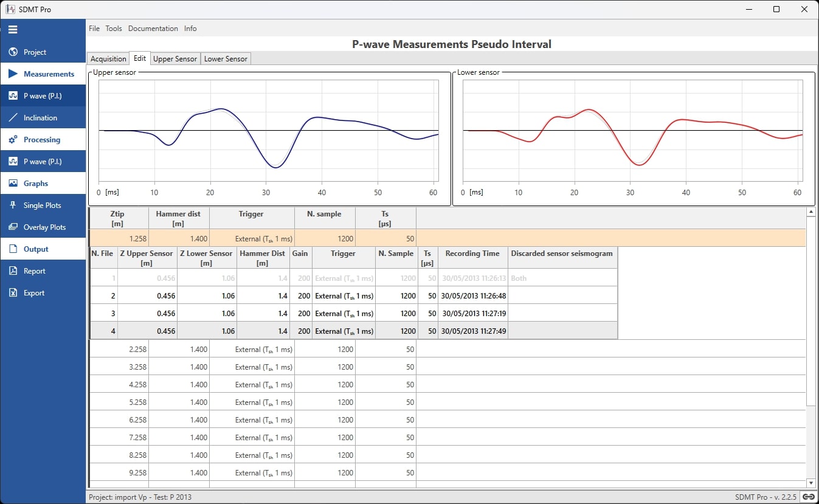Click the Gain column header

point(300,258)
